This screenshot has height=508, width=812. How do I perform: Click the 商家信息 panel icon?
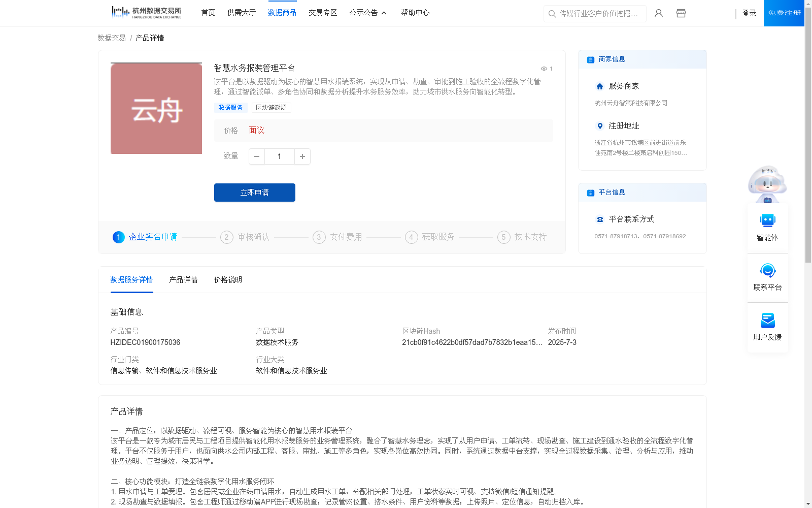point(591,59)
